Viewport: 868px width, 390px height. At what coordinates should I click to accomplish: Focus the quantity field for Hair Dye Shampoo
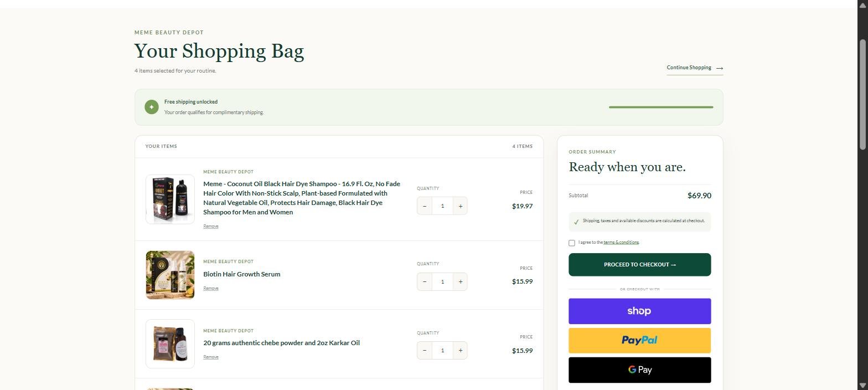point(442,206)
